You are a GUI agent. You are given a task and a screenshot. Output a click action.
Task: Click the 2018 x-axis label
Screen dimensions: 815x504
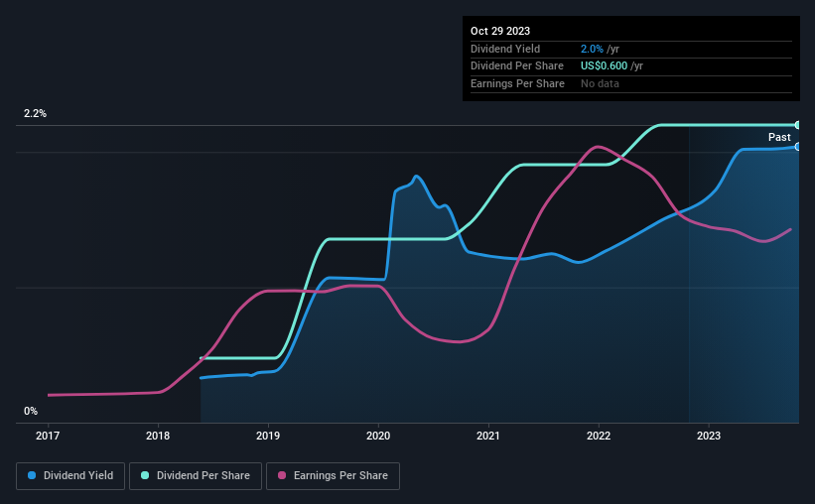[x=158, y=436]
